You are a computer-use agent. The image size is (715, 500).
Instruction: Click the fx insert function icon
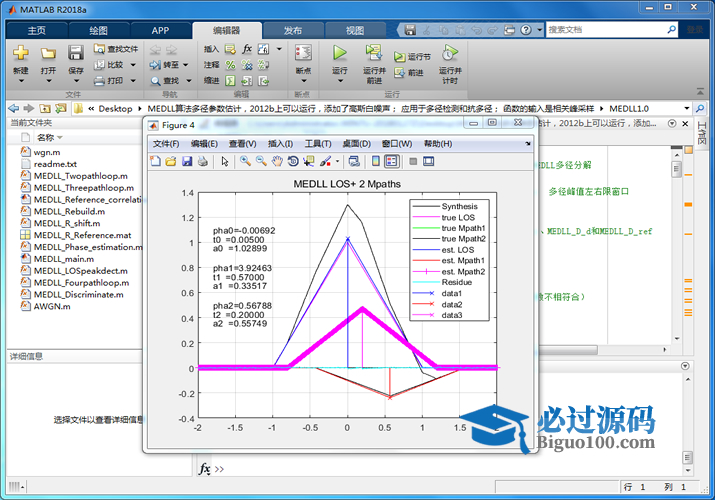point(247,48)
